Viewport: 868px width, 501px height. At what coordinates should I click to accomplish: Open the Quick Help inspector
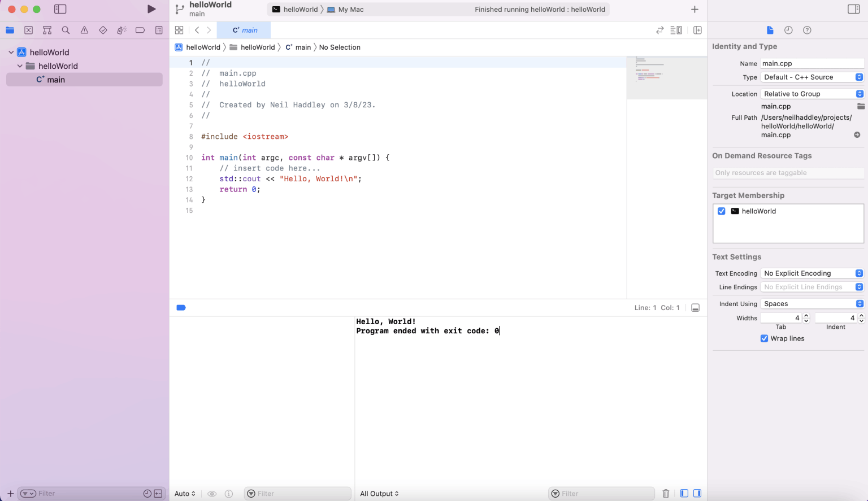(x=807, y=30)
